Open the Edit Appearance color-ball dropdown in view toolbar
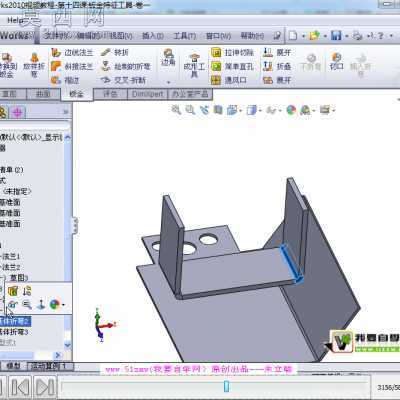This screenshot has width=400, height=400. click(x=291, y=110)
